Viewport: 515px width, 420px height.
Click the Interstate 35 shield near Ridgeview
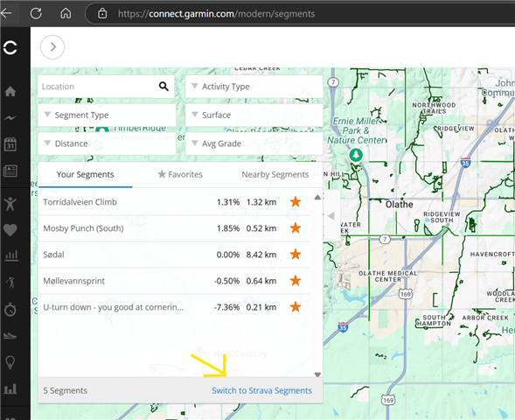point(465,163)
